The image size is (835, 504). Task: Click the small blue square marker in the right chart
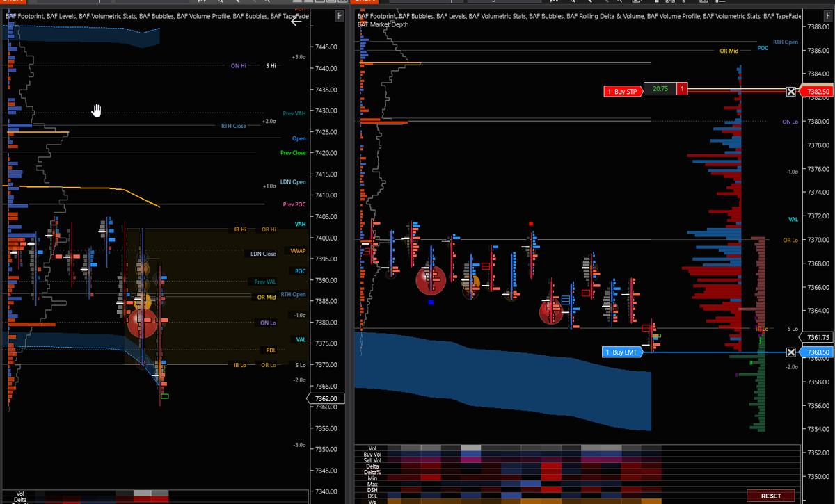point(431,302)
